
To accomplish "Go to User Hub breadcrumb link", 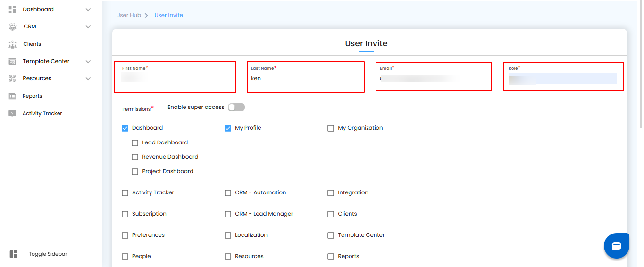I will (x=129, y=15).
